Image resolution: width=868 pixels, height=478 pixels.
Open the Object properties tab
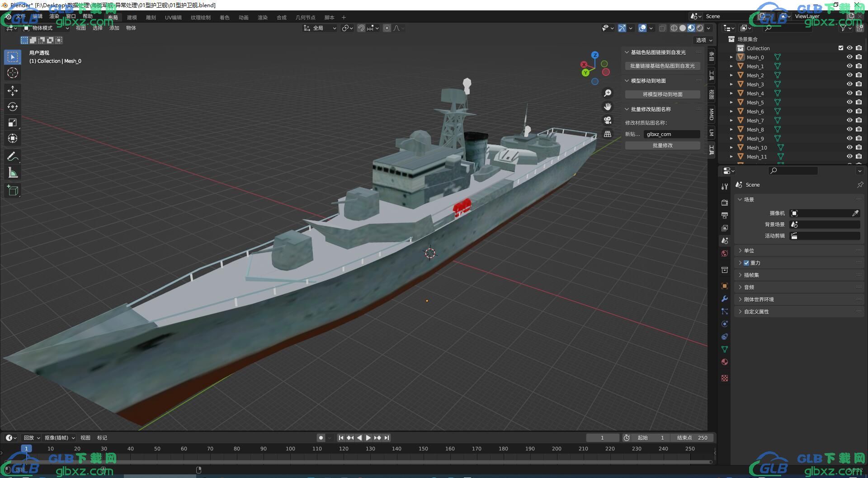pyautogui.click(x=725, y=286)
